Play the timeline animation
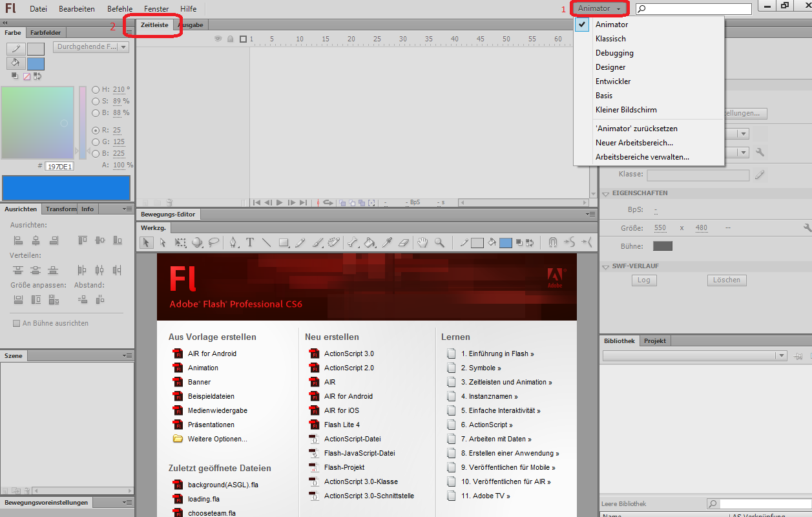This screenshot has width=812, height=517. point(280,202)
